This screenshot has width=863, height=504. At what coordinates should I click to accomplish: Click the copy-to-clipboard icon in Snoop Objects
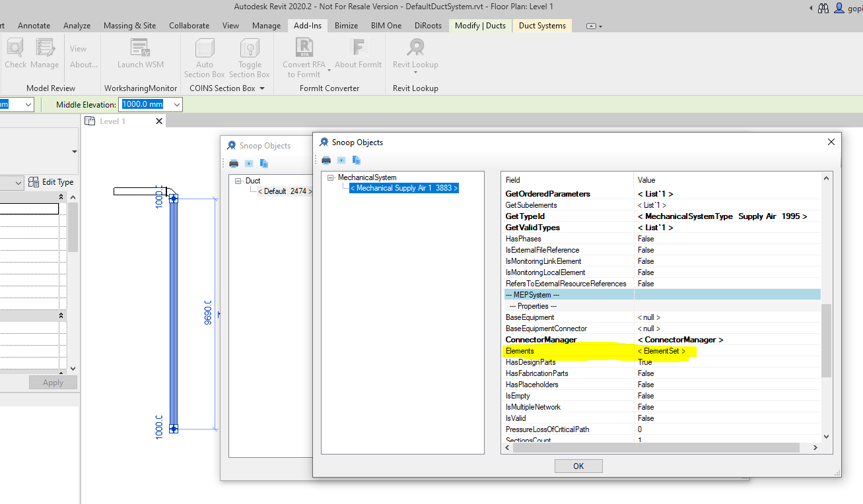[356, 160]
